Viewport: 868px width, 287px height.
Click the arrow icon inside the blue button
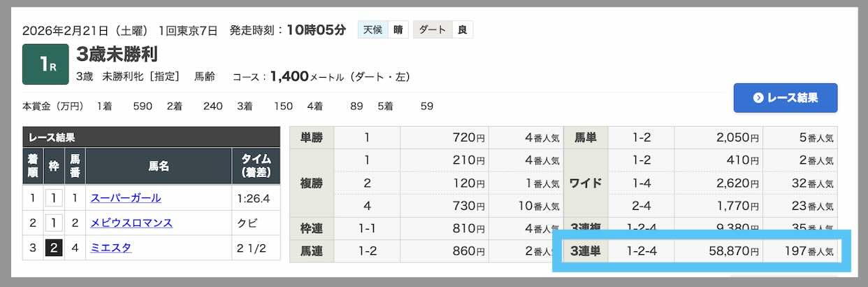758,98
